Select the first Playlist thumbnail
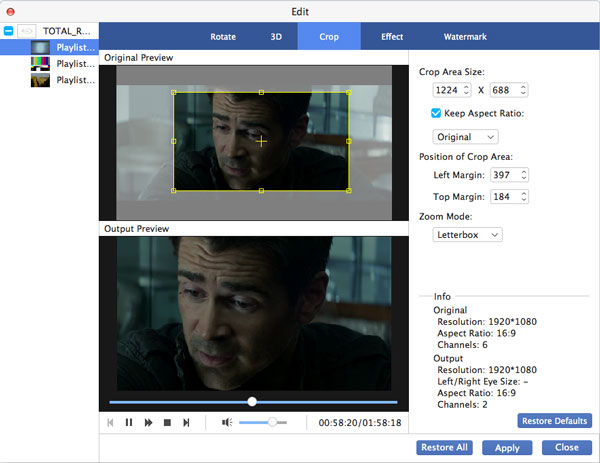600x463 pixels. (40, 47)
